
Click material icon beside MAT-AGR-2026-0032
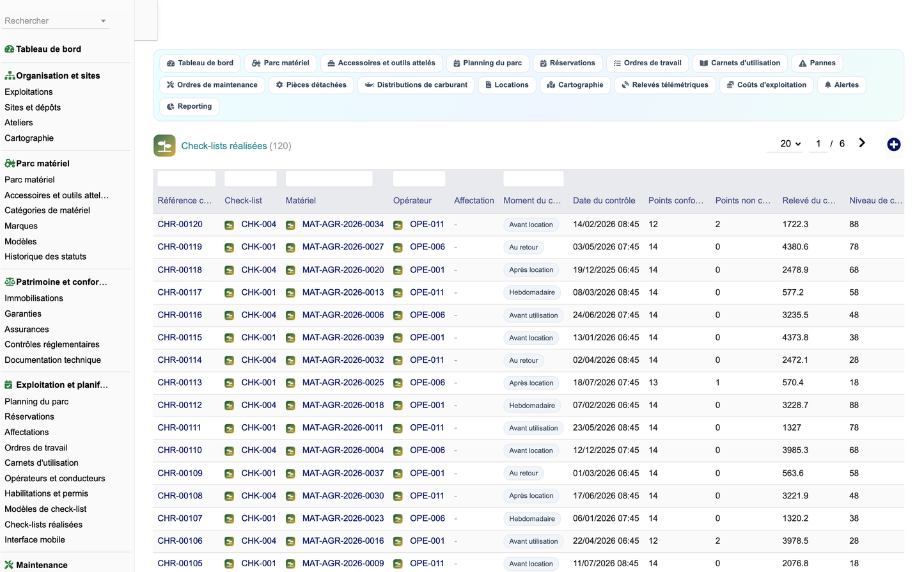coord(290,360)
